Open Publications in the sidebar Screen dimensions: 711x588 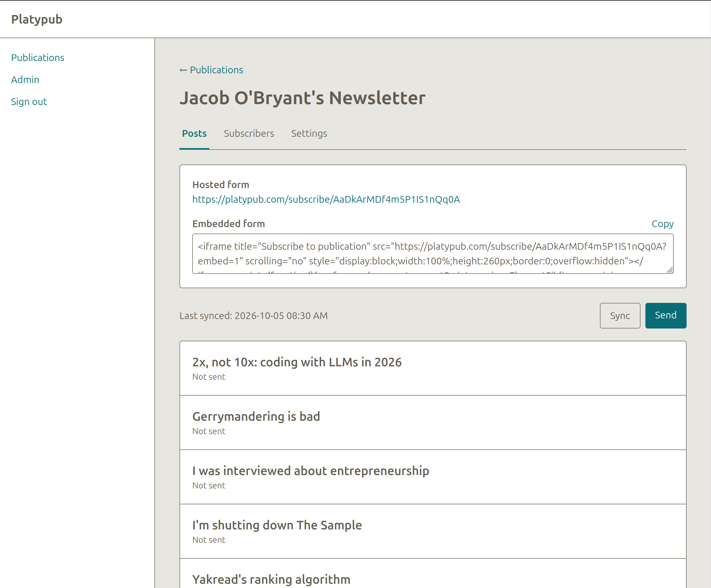click(38, 58)
